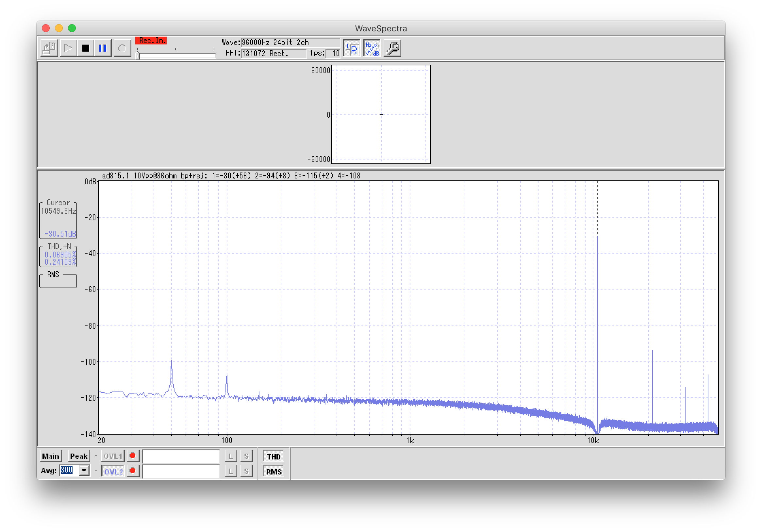The width and height of the screenshot is (762, 532).
Task: Toggle the OVL2 overlay button
Action: pos(113,471)
